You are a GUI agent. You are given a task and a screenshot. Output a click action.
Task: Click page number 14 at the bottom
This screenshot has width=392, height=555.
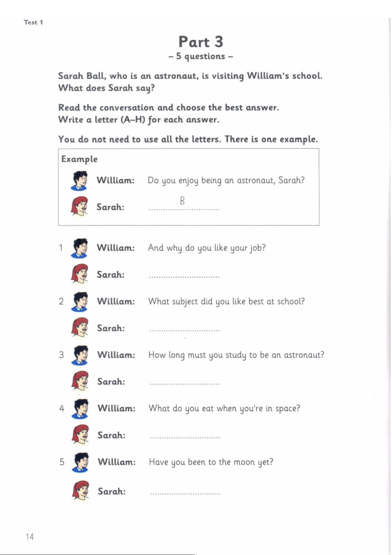tap(30, 537)
